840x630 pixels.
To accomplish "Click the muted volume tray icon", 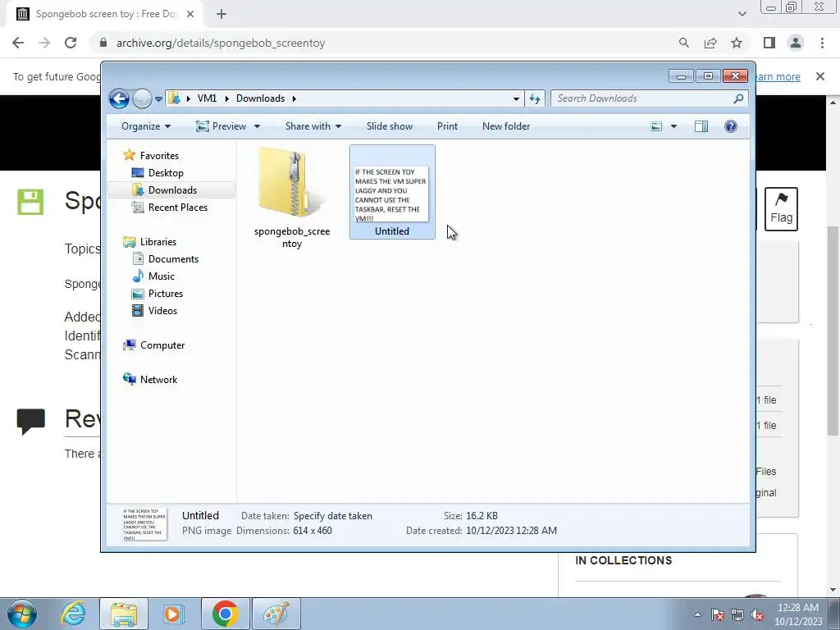I will tap(757, 615).
